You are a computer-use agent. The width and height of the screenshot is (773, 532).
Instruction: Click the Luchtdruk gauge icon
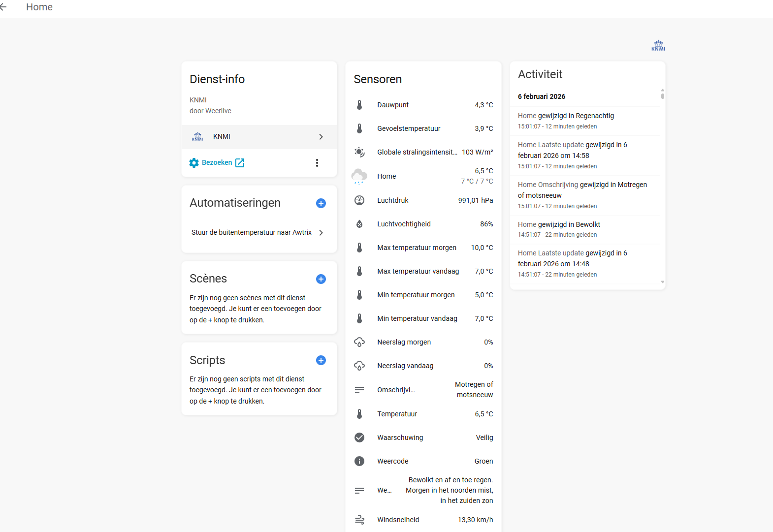pyautogui.click(x=359, y=200)
